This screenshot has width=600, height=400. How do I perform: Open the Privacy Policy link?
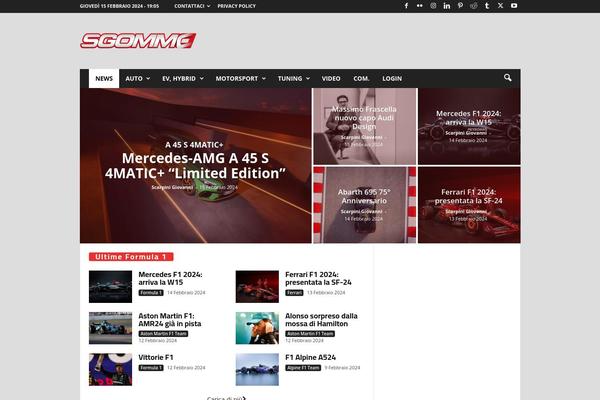(236, 6)
